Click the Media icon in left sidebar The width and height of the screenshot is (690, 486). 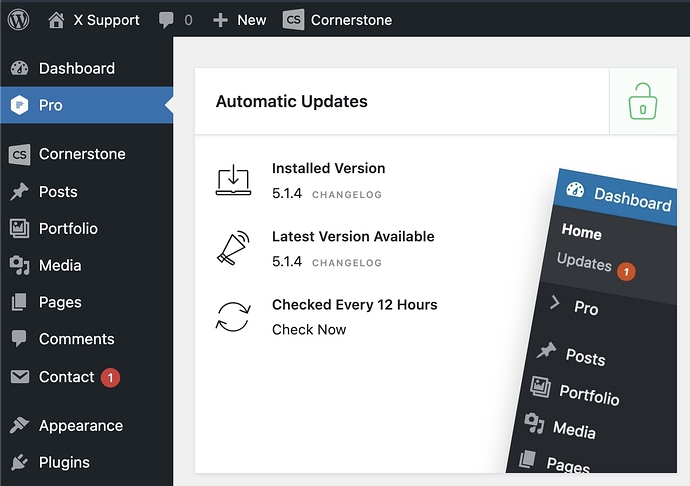pyautogui.click(x=19, y=265)
